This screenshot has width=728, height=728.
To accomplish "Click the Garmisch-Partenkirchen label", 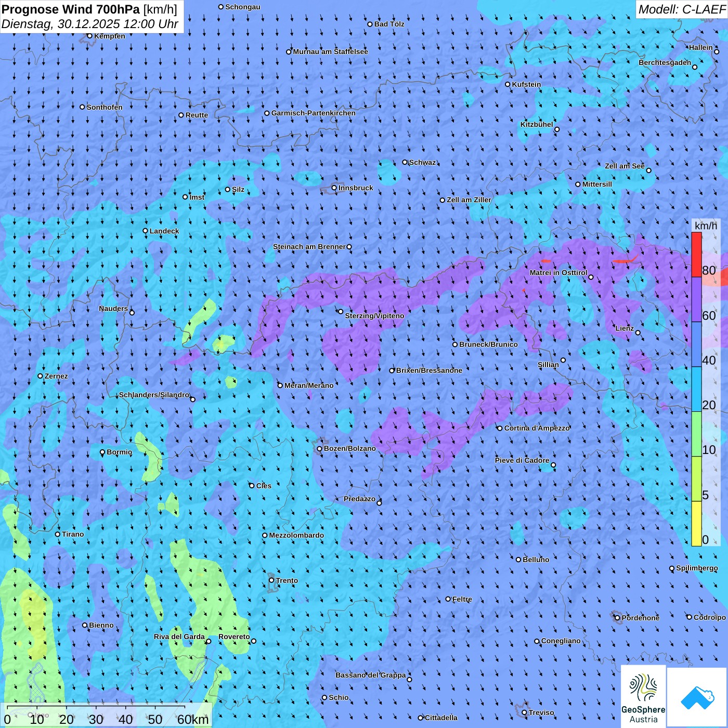I will (314, 113).
